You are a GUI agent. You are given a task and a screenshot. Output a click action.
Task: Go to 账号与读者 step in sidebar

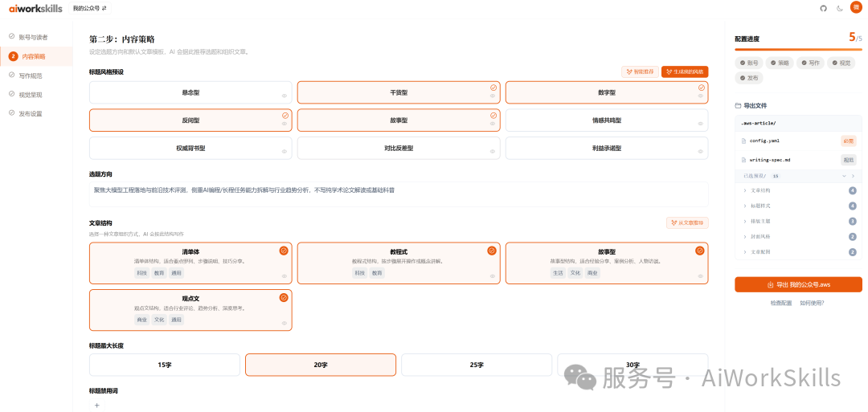(x=36, y=37)
